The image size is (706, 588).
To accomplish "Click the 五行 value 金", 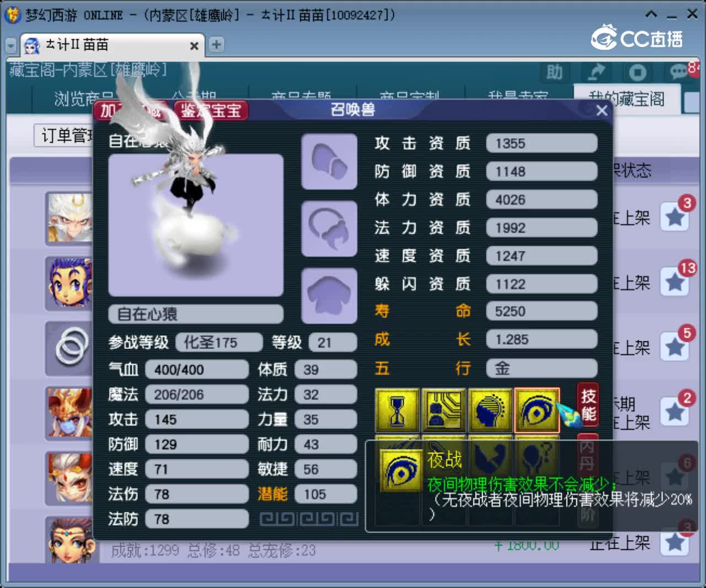I will click(542, 368).
